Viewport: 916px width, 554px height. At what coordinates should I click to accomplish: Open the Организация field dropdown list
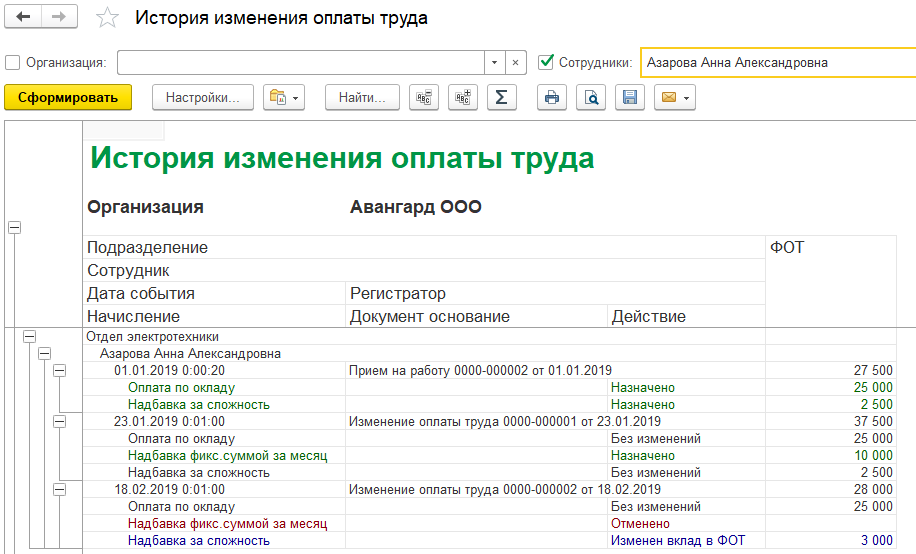[494, 62]
